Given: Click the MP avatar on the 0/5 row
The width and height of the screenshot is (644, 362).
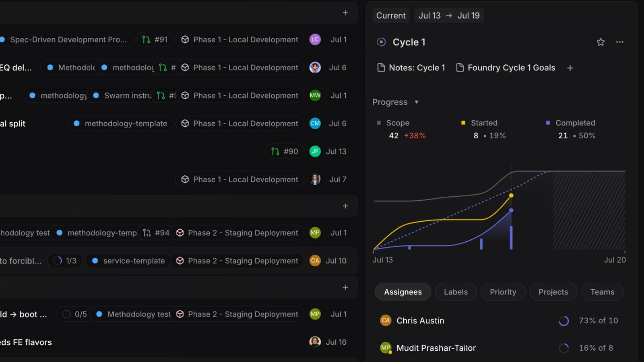Looking at the screenshot, I should (x=315, y=314).
